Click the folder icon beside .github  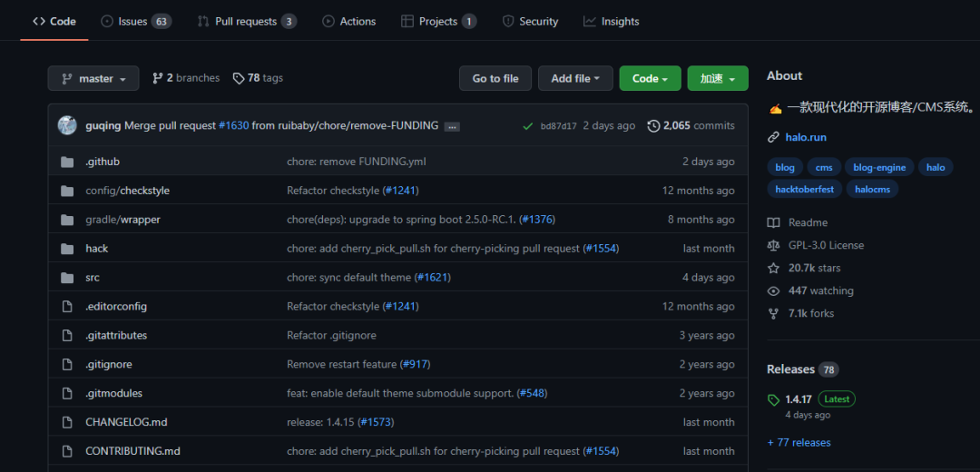coord(67,162)
